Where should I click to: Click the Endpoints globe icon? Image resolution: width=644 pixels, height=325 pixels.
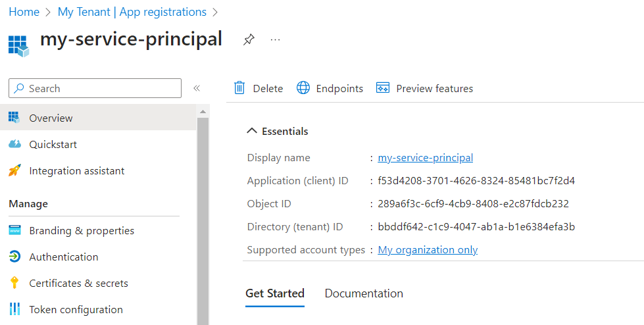(x=303, y=88)
